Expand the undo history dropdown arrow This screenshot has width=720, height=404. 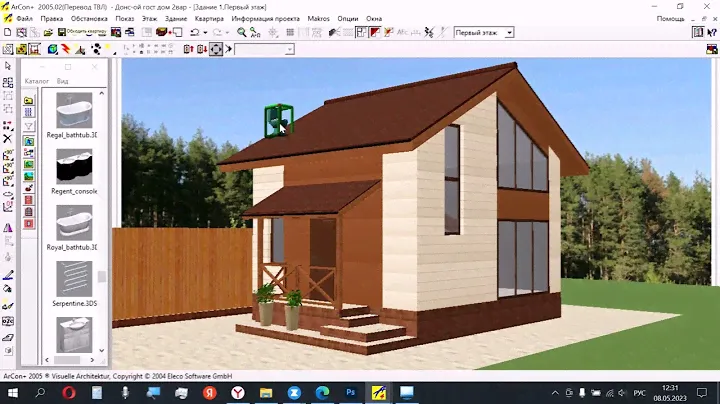(204, 32)
